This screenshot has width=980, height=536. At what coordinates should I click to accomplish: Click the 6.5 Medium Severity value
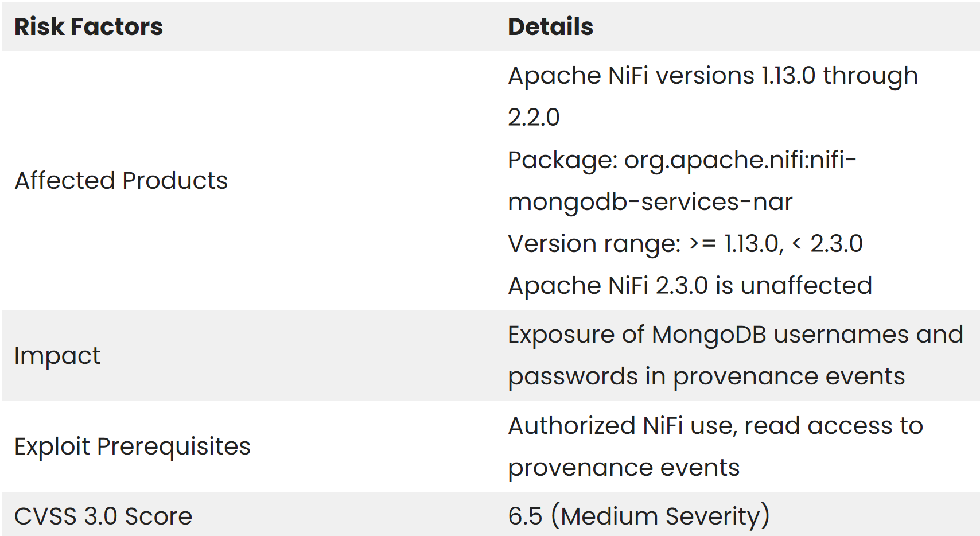coord(639,516)
